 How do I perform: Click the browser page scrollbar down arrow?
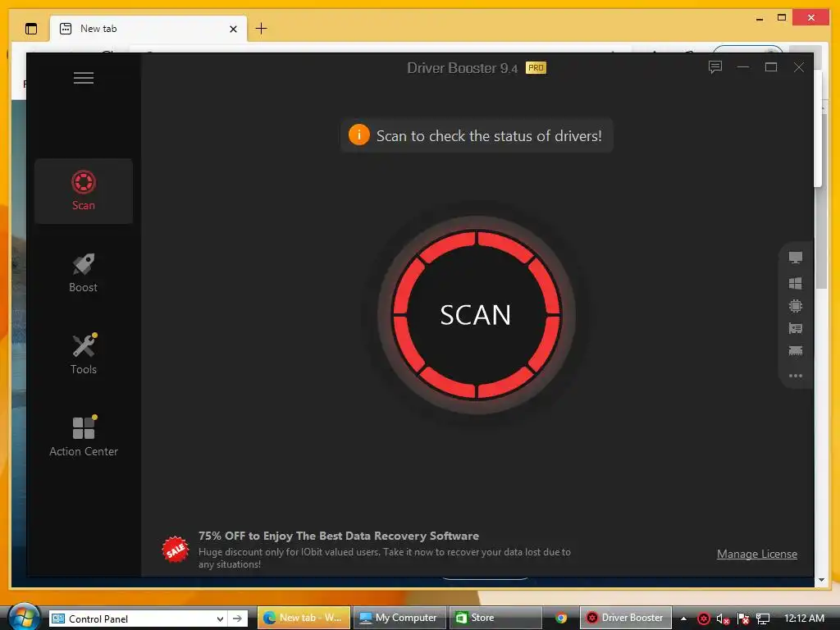(822, 580)
